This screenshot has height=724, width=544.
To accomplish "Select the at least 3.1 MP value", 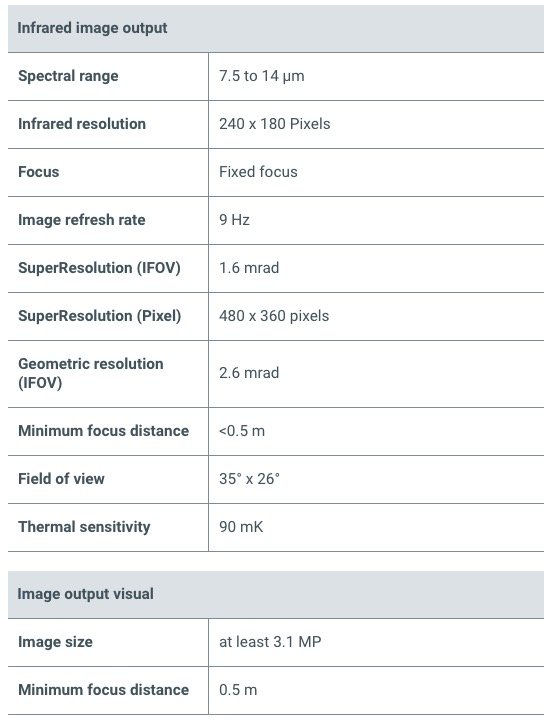I will 270,642.
